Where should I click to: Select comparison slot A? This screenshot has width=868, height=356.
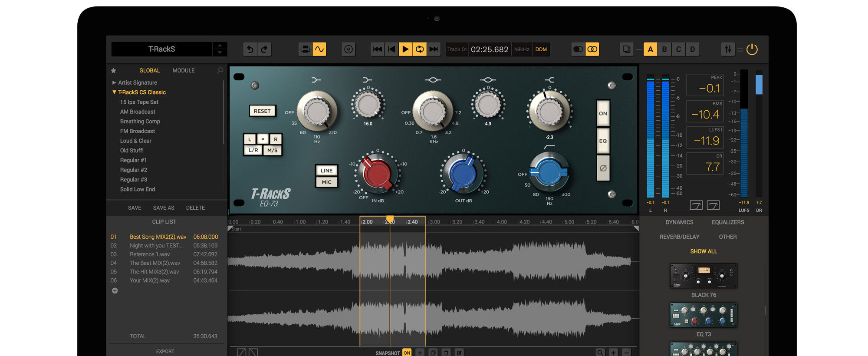(x=650, y=49)
